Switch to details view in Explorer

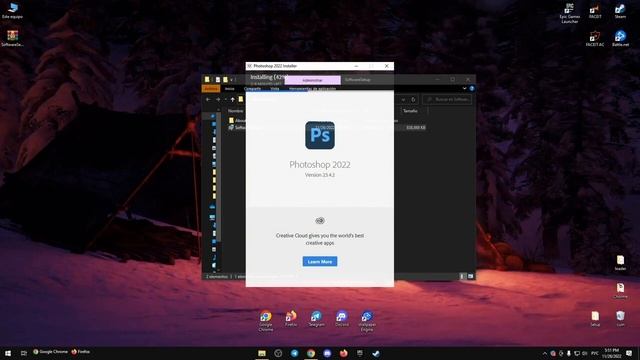pos(462,276)
